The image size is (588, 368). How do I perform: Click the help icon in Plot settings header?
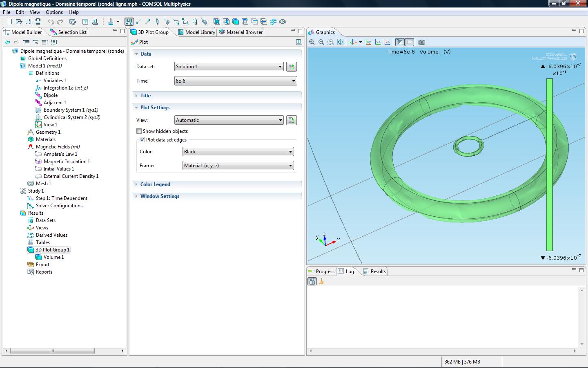tap(299, 42)
